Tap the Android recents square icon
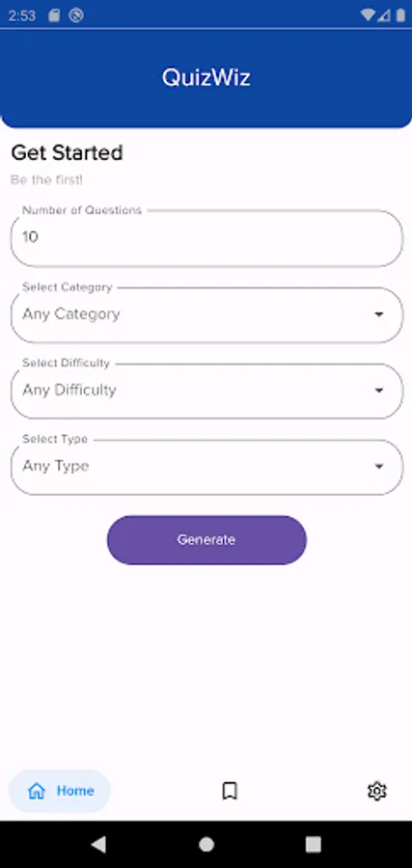This screenshot has height=868, width=412. pos(314,844)
